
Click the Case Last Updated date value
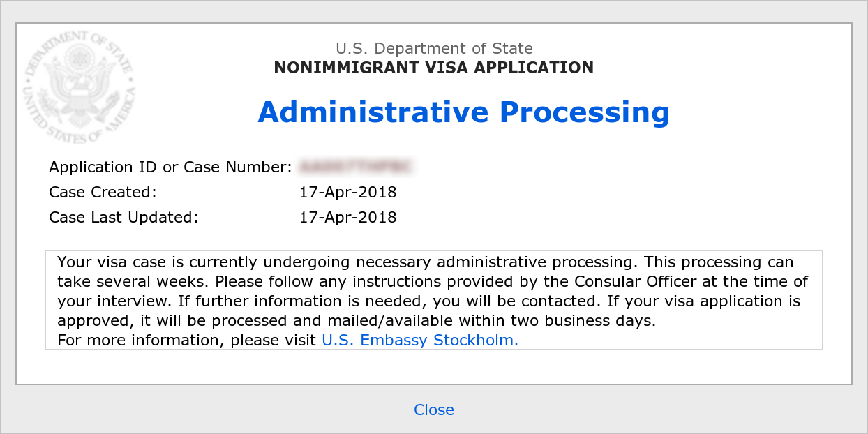[347, 217]
